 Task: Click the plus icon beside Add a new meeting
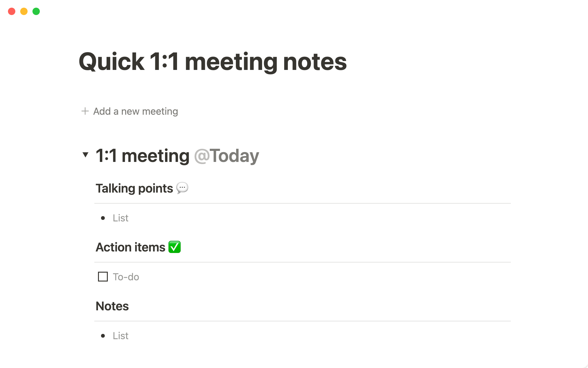tap(85, 111)
